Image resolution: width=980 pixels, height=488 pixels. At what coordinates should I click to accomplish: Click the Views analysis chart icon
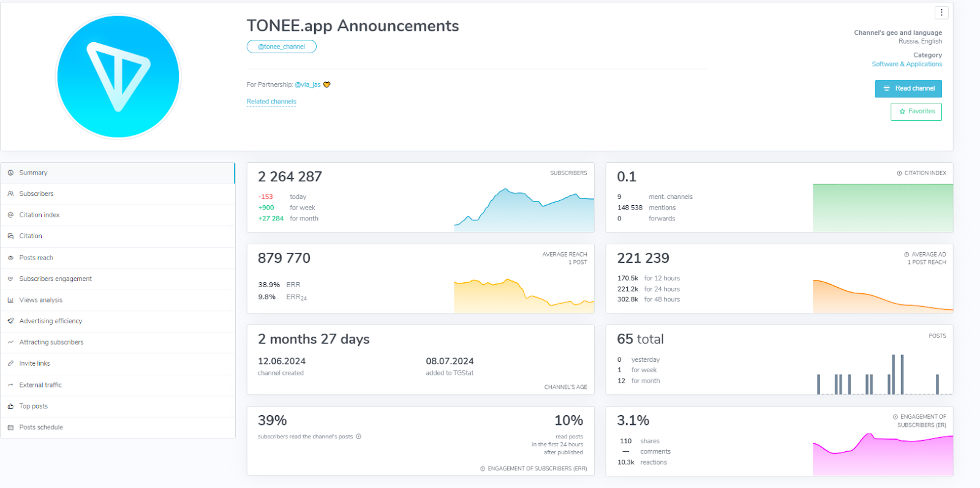10,300
